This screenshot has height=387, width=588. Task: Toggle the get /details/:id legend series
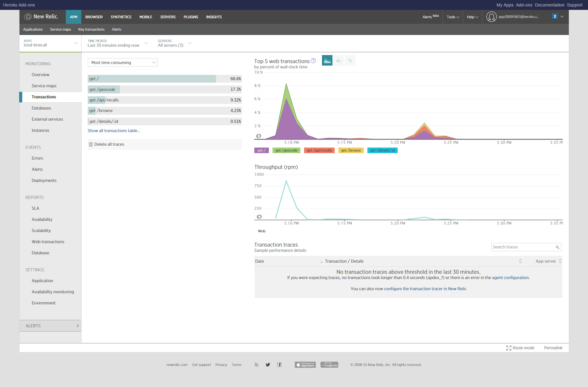point(383,150)
